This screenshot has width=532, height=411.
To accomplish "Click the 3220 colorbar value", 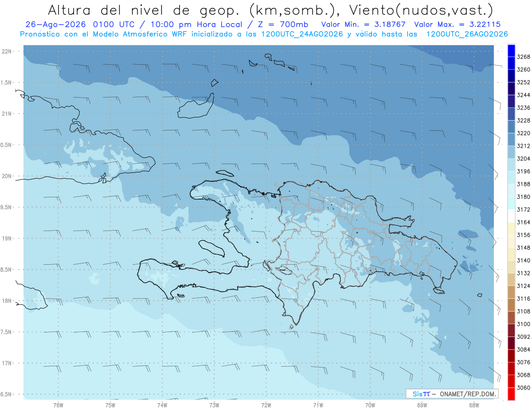I will (523, 133).
